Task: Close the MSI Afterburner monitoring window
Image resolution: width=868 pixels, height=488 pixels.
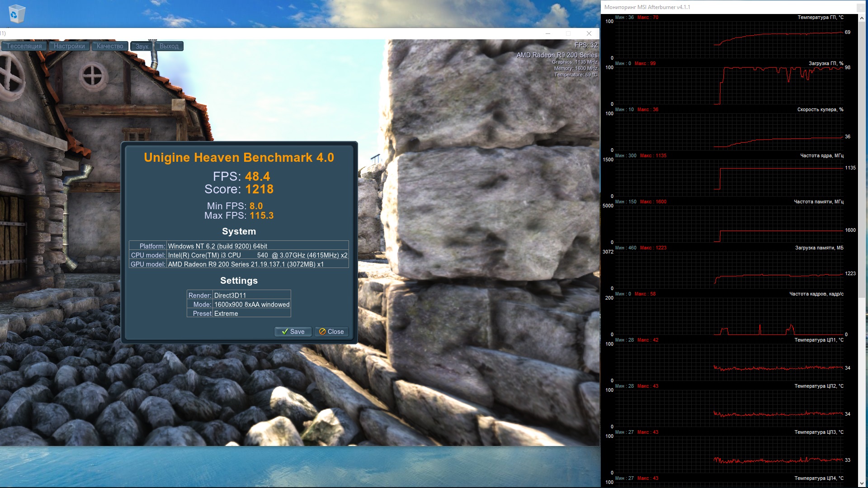Action: pos(860,7)
